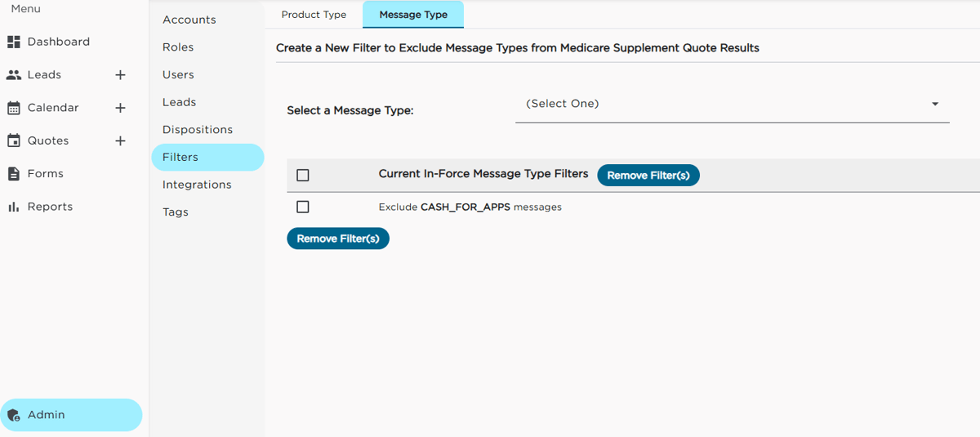Viewport: 980px width, 437px height.
Task: Click the 'Select a Message Type:' label
Action: tap(350, 110)
